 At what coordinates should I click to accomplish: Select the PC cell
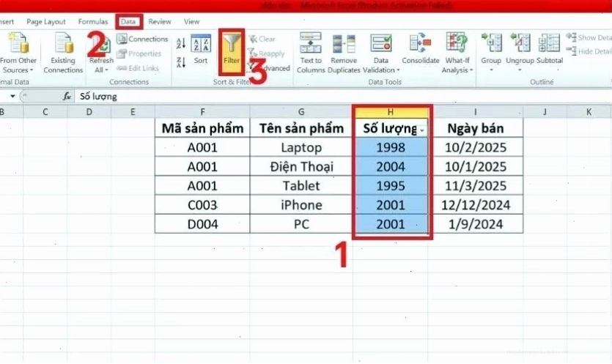pos(301,224)
